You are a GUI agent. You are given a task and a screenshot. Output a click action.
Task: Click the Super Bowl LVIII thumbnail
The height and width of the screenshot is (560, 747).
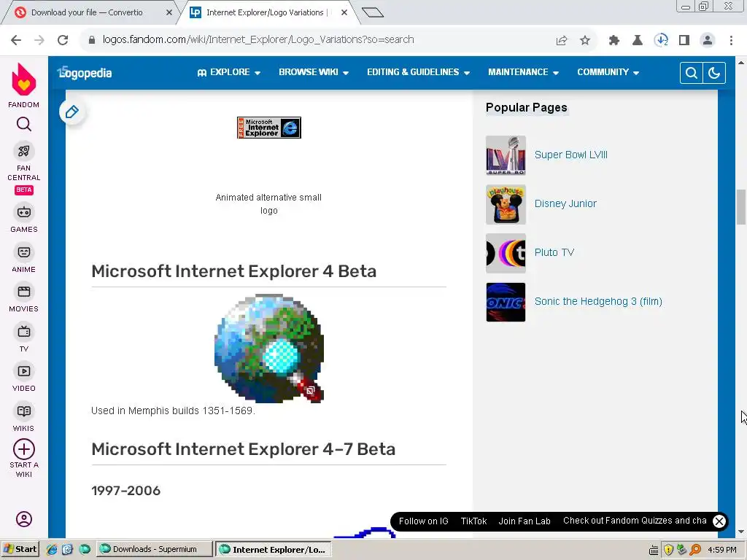[x=506, y=155]
